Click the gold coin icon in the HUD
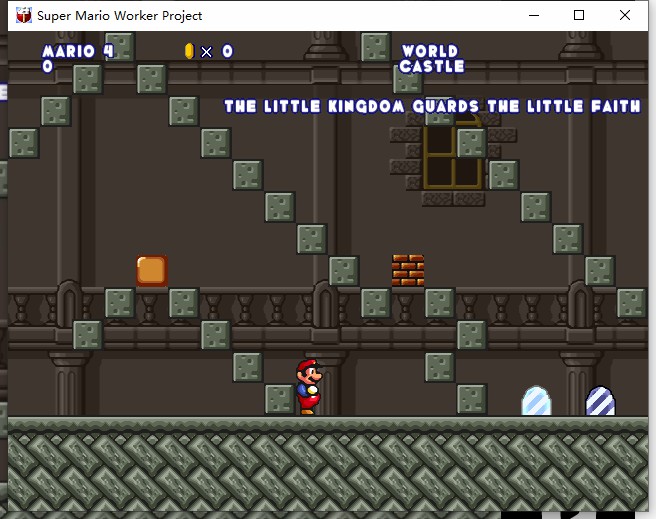Screen dimensions: 656x519 tap(190, 51)
